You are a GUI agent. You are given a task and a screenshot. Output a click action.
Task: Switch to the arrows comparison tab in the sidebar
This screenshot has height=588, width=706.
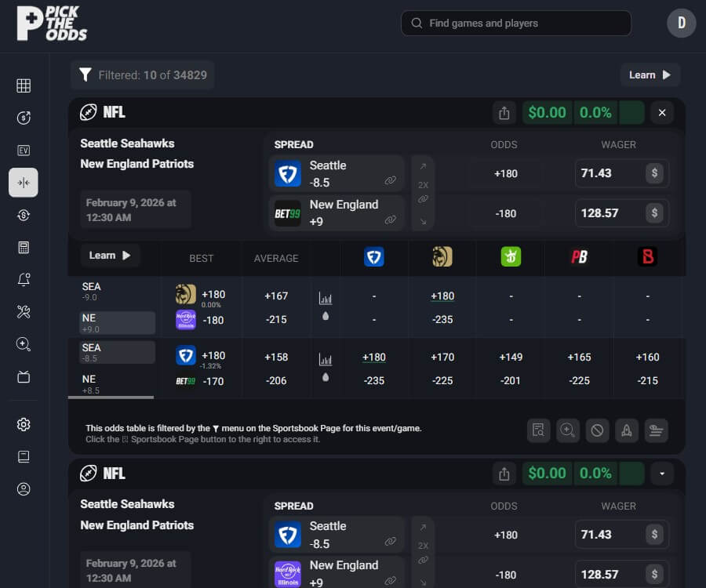(24, 182)
